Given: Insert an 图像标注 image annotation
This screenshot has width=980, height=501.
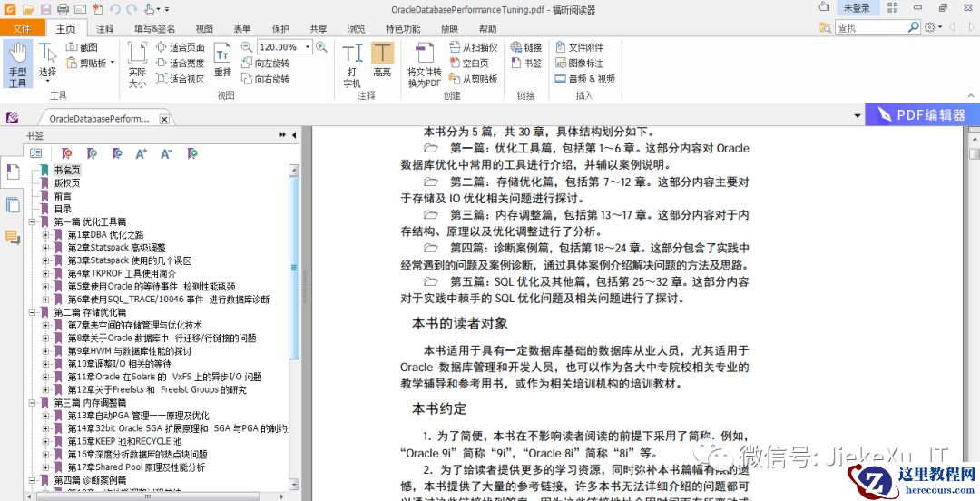Looking at the screenshot, I should click(x=579, y=64).
